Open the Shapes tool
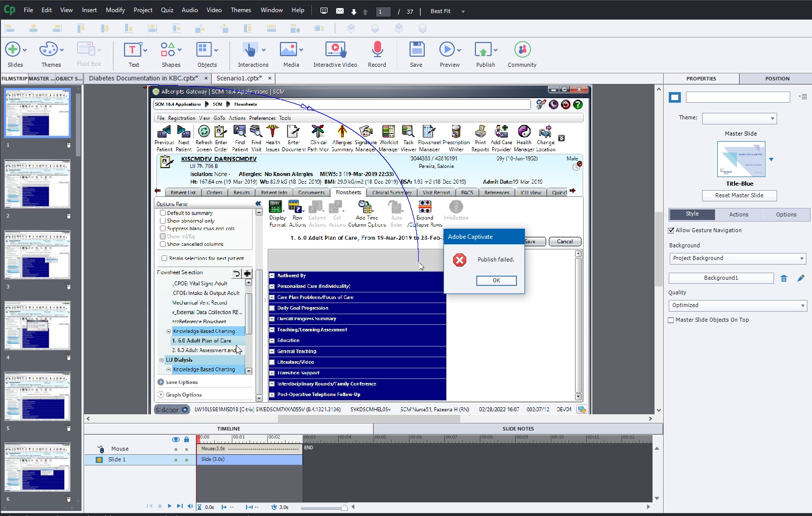This screenshot has height=516, width=812. pos(168,50)
